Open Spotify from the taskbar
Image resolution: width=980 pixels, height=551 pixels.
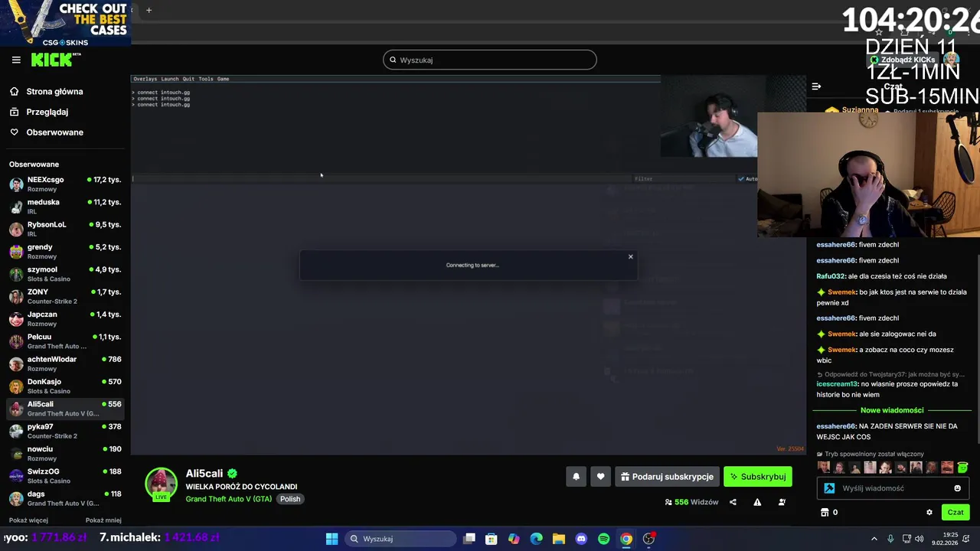(x=603, y=539)
